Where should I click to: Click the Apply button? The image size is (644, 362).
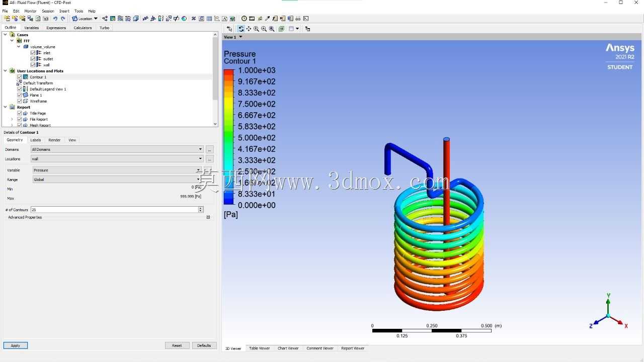(16, 345)
